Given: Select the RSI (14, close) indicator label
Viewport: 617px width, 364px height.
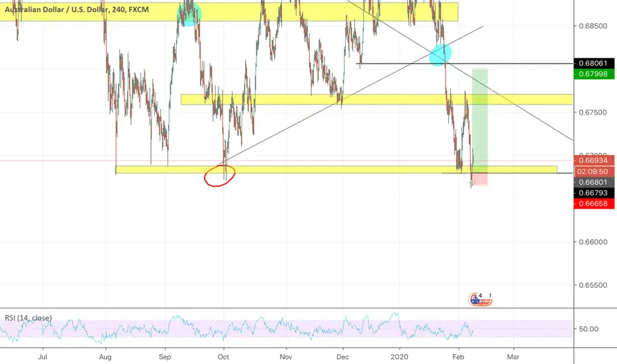Looking at the screenshot, I should pyautogui.click(x=28, y=318).
